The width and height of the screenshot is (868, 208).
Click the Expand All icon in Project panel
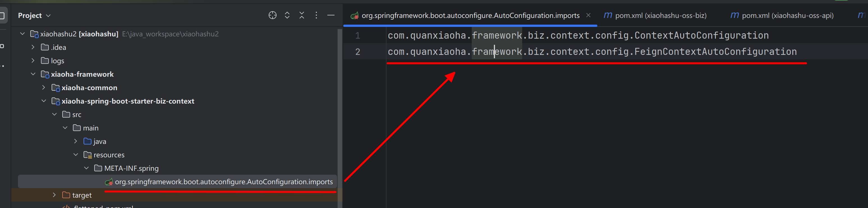(x=287, y=15)
